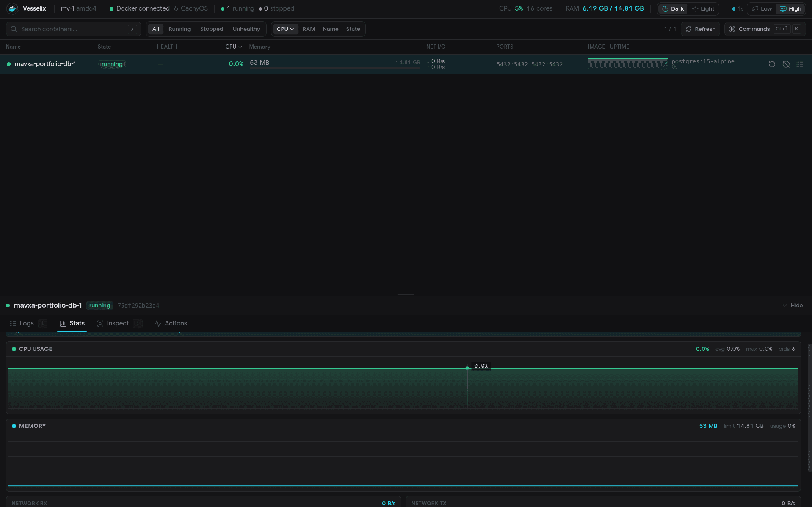Click the Actions pulse icon
This screenshot has width=812, height=507.
[157, 323]
